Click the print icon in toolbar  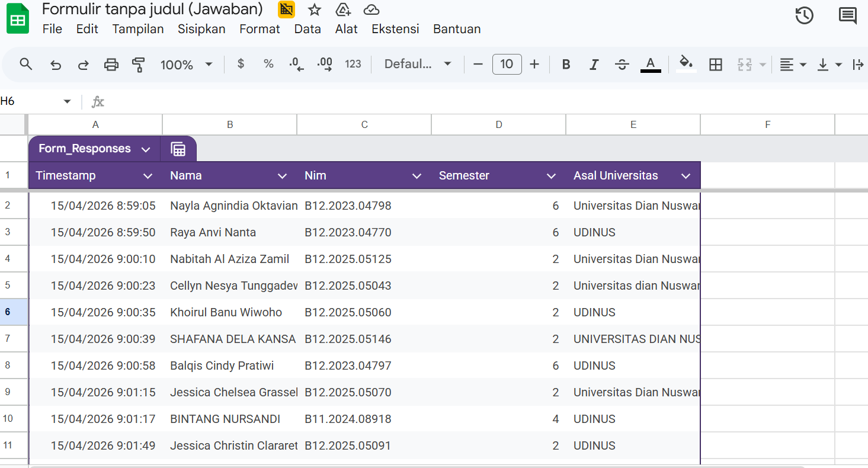(111, 65)
